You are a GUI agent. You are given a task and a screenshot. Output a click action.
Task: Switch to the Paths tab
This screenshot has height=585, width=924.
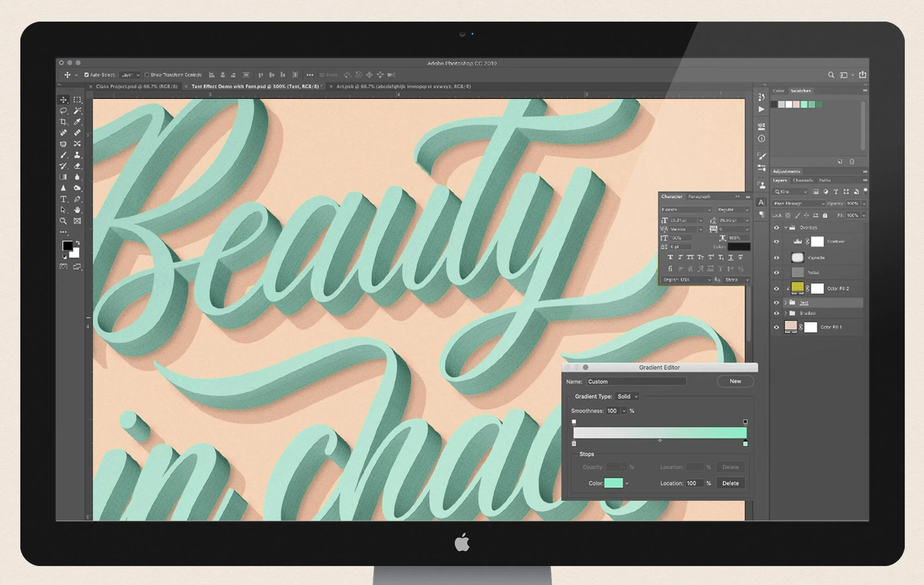pyautogui.click(x=825, y=181)
